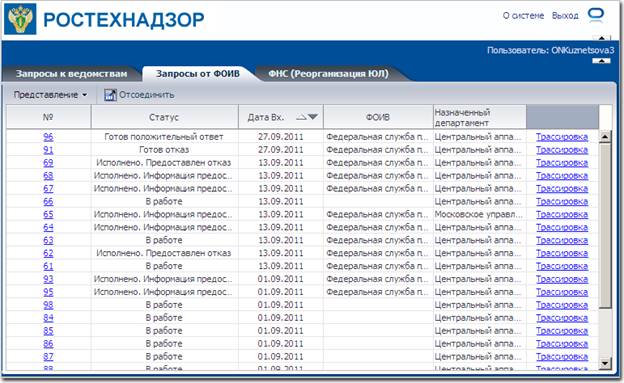
Task: Open request number 98
Action: tap(48, 305)
